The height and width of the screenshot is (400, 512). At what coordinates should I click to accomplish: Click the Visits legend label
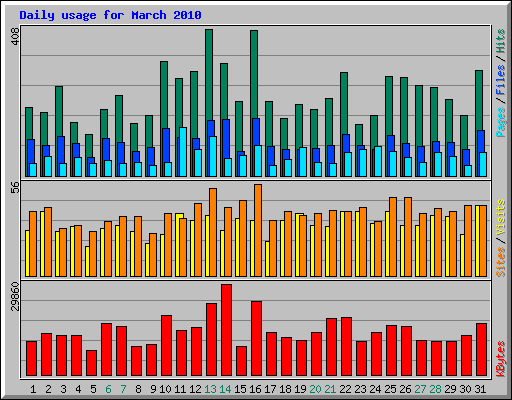tap(501, 217)
